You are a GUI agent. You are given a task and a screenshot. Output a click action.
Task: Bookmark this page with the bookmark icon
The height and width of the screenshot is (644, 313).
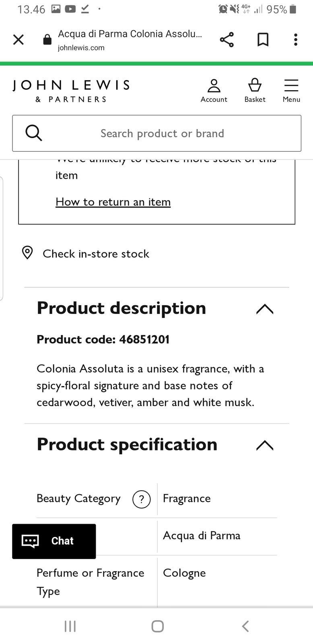263,39
